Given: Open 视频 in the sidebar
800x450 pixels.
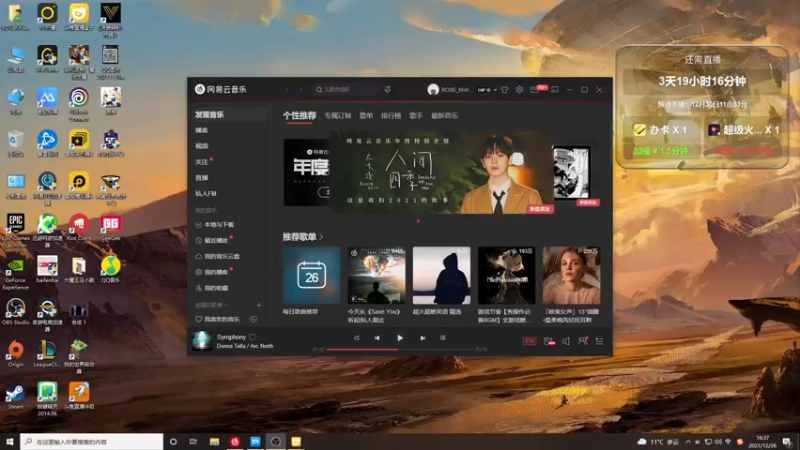Looking at the screenshot, I should pyautogui.click(x=202, y=146).
